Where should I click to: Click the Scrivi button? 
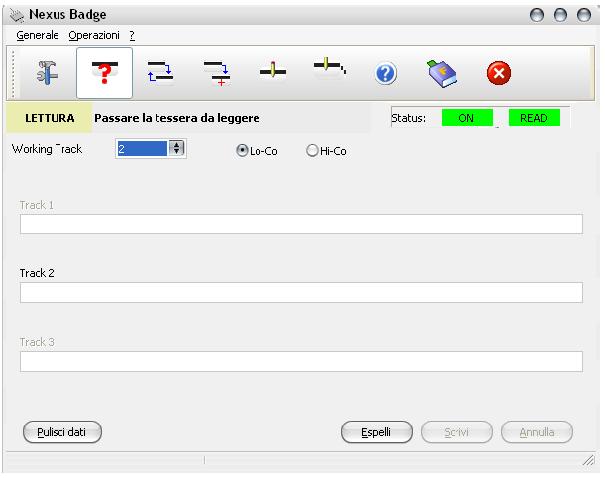click(457, 432)
